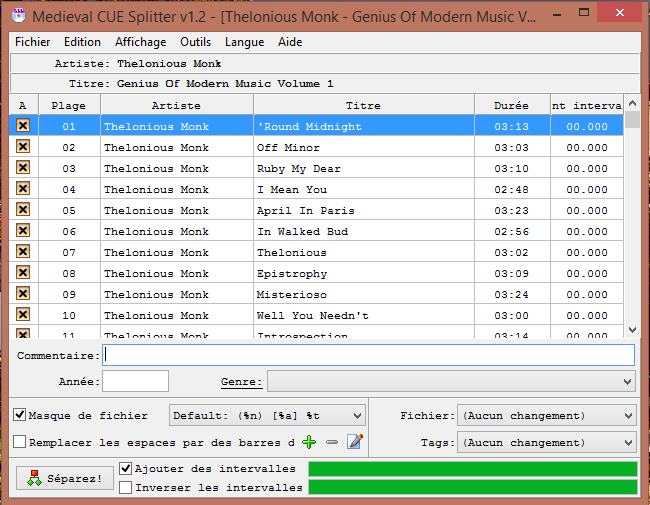
Task: Uncheck track 01 'Round Midnight checkbox
Action: point(23,125)
